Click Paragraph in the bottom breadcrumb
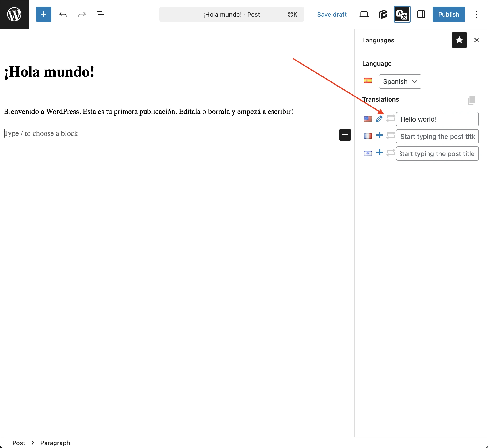 pyautogui.click(x=55, y=443)
